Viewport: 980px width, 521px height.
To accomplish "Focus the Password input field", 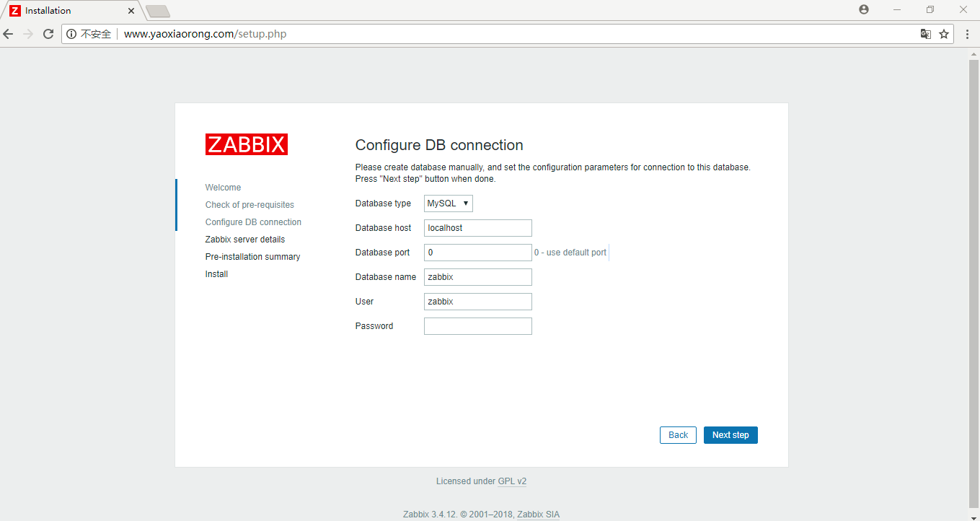I will point(478,326).
